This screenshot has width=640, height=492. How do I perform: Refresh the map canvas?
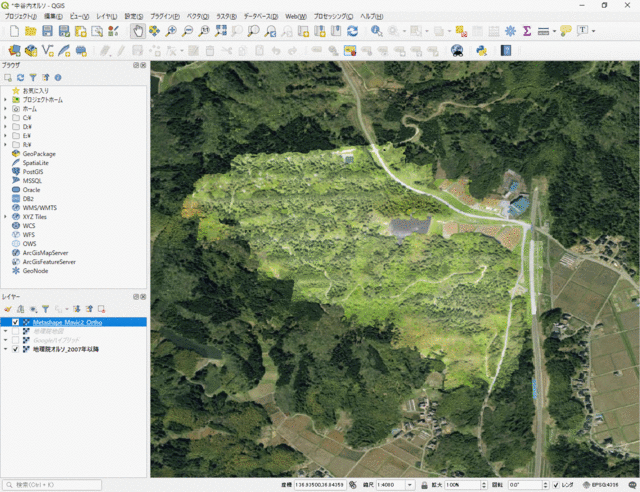(x=353, y=31)
